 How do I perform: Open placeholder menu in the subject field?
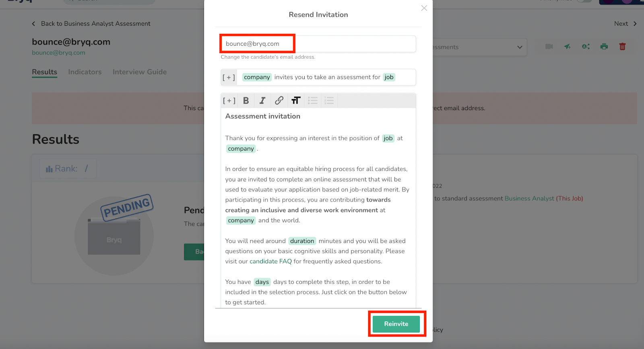[229, 77]
